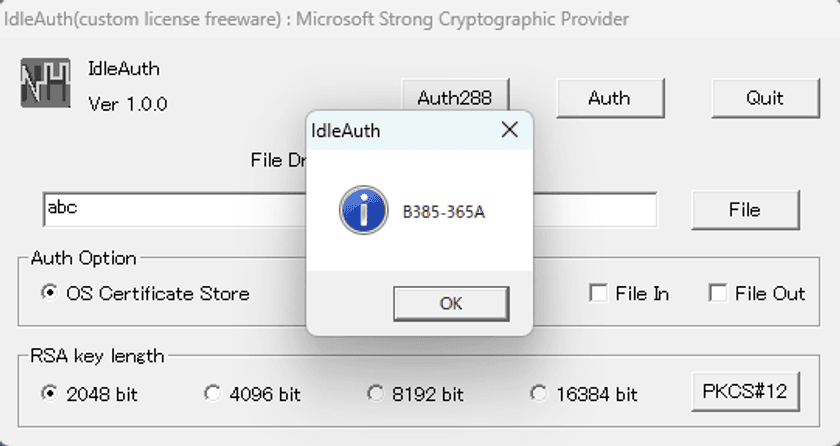Select the OS Certificate Store radio option

(x=145, y=293)
